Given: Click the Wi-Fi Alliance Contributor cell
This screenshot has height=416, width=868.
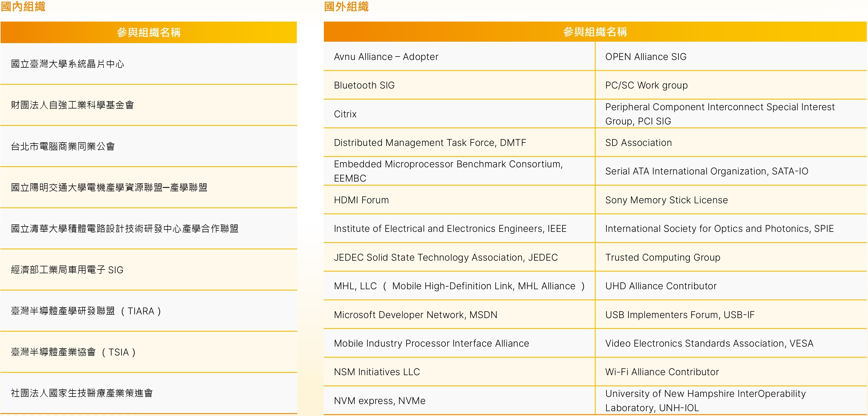Looking at the screenshot, I should pos(731,372).
